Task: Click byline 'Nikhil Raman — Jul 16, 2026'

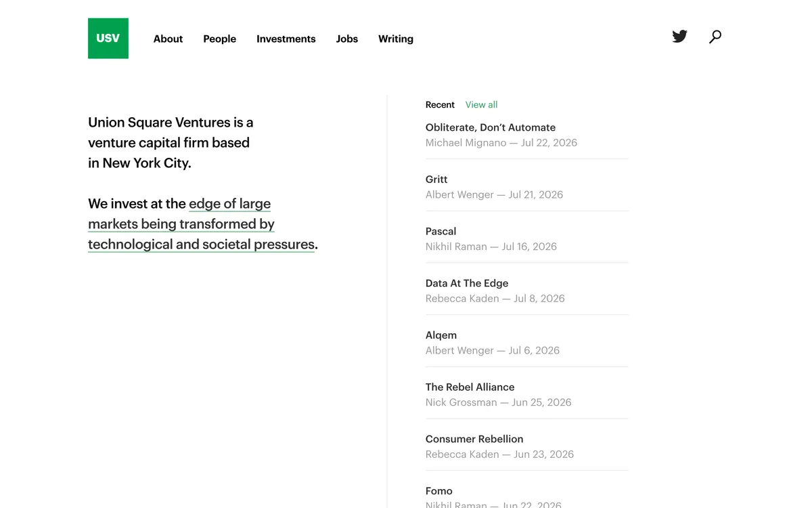Action: pyautogui.click(x=491, y=247)
